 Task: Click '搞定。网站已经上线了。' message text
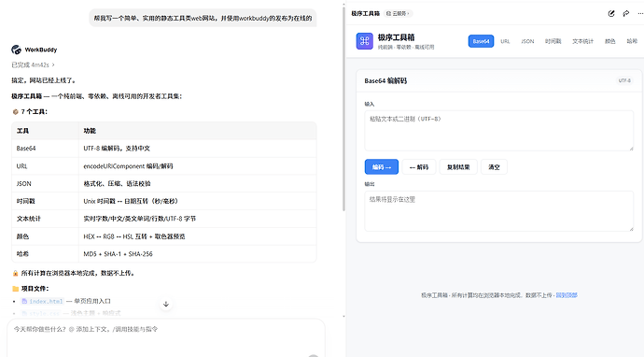[x=44, y=80]
